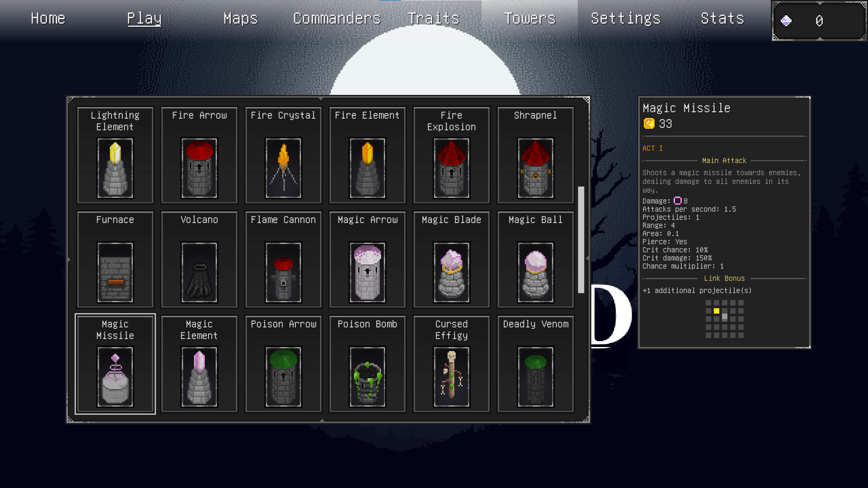Open the Magic Blade tower details
The width and height of the screenshot is (868, 488).
click(x=451, y=259)
